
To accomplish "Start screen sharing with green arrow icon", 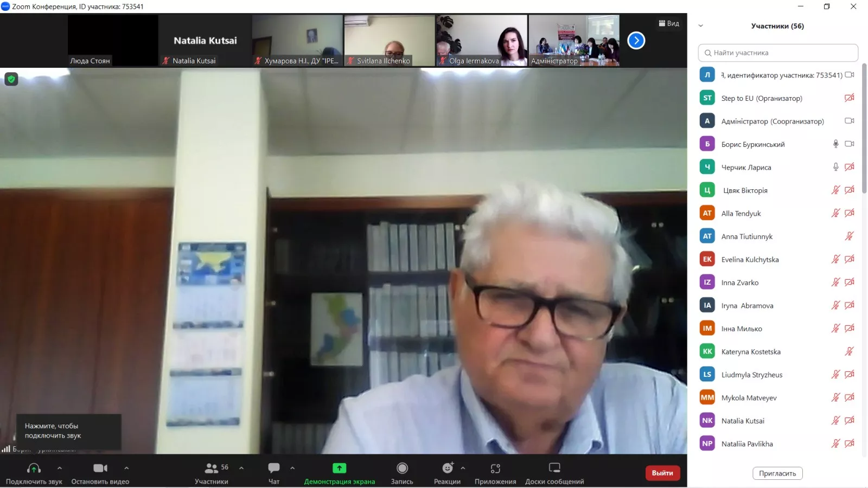I will tap(339, 468).
